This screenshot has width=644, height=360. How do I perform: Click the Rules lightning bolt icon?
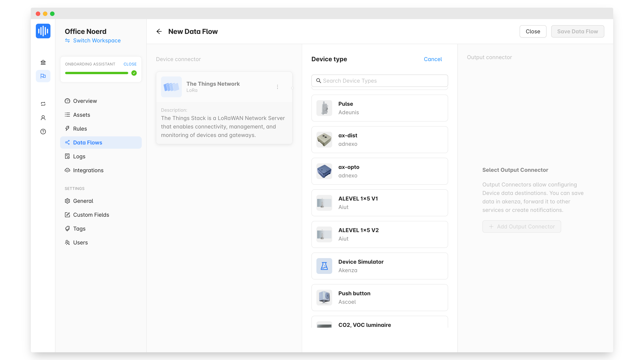click(67, 128)
